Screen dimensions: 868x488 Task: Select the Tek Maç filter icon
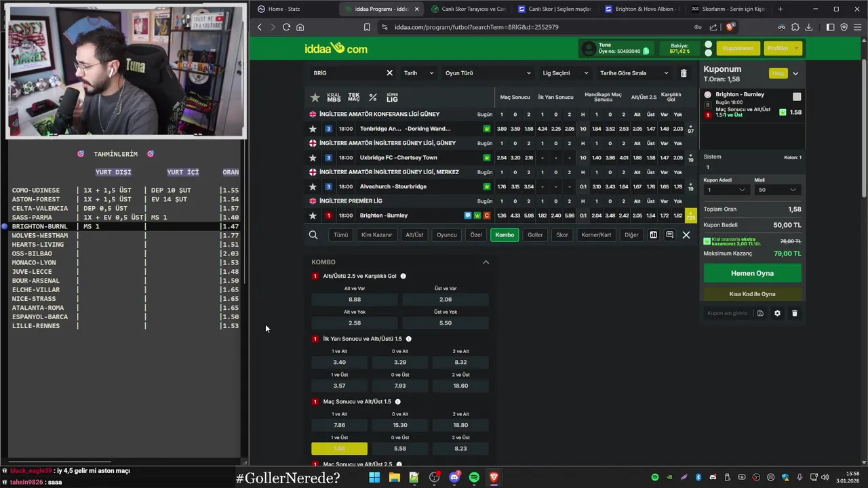point(354,98)
